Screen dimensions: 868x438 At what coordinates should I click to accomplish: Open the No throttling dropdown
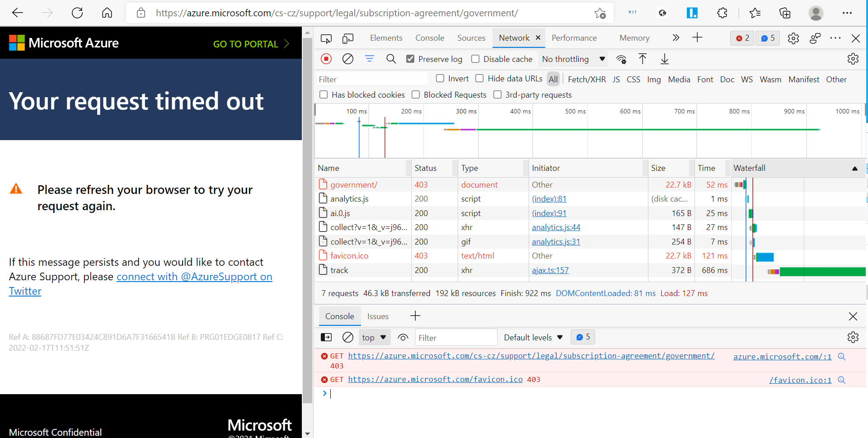tap(573, 59)
